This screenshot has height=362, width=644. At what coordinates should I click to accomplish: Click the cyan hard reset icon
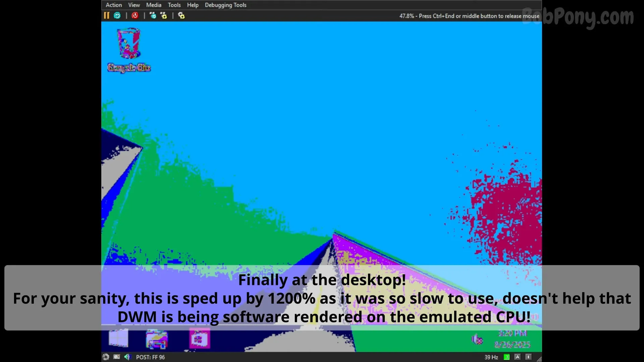coord(117,15)
